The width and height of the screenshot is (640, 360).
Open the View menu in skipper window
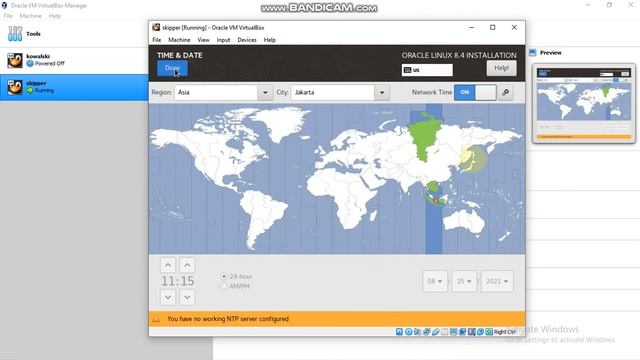tap(203, 40)
